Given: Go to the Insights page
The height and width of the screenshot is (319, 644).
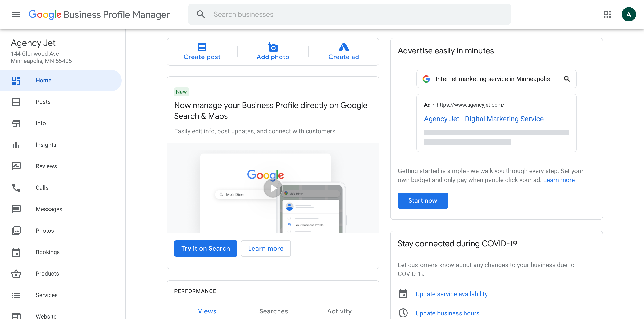Looking at the screenshot, I should [61, 145].
